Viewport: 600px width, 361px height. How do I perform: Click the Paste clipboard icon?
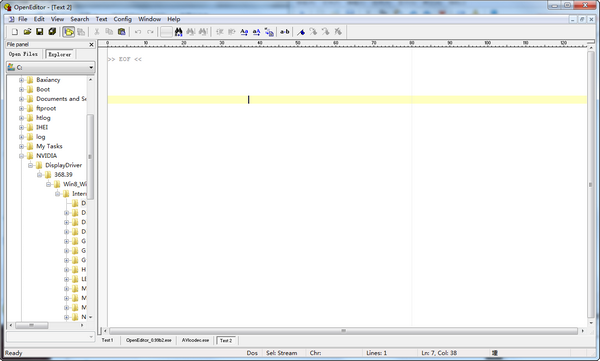pos(122,32)
